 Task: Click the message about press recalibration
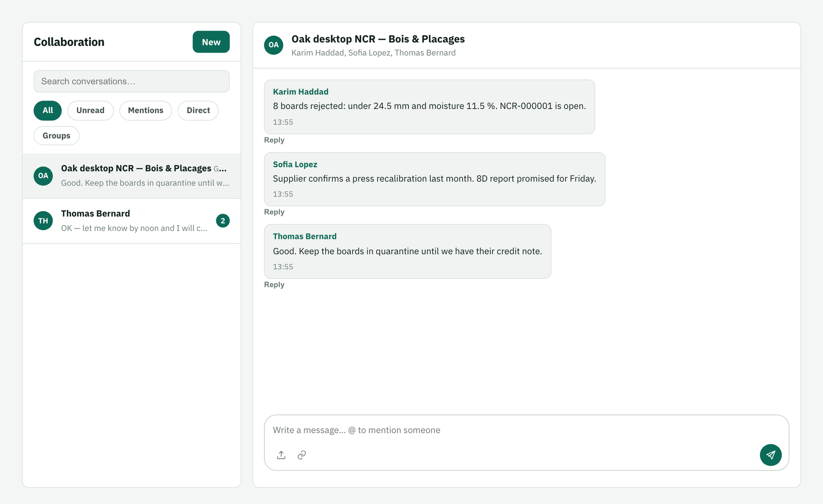(434, 179)
